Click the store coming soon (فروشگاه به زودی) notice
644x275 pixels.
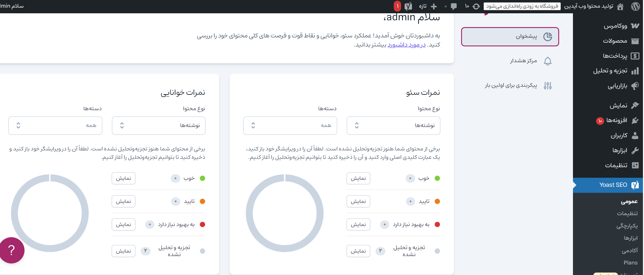pyautogui.click(x=522, y=6)
